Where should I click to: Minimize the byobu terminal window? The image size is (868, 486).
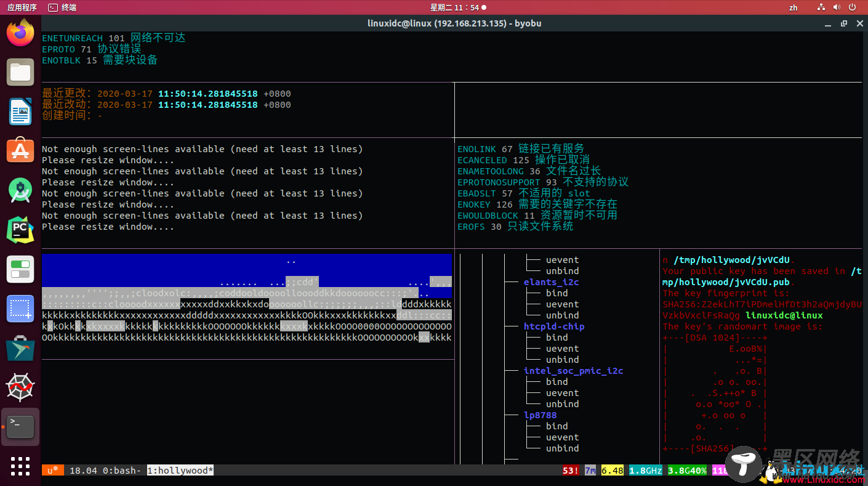point(829,23)
